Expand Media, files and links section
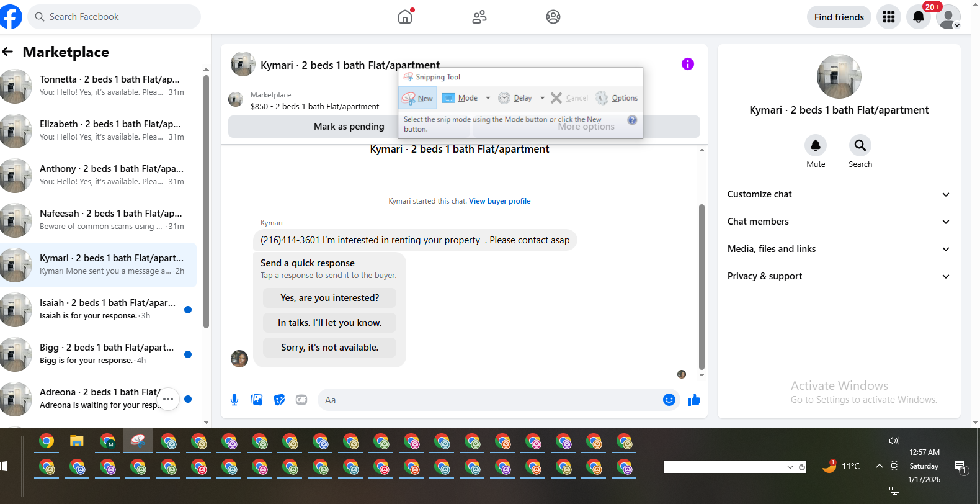Viewport: 980px width, 504px height. click(839, 249)
